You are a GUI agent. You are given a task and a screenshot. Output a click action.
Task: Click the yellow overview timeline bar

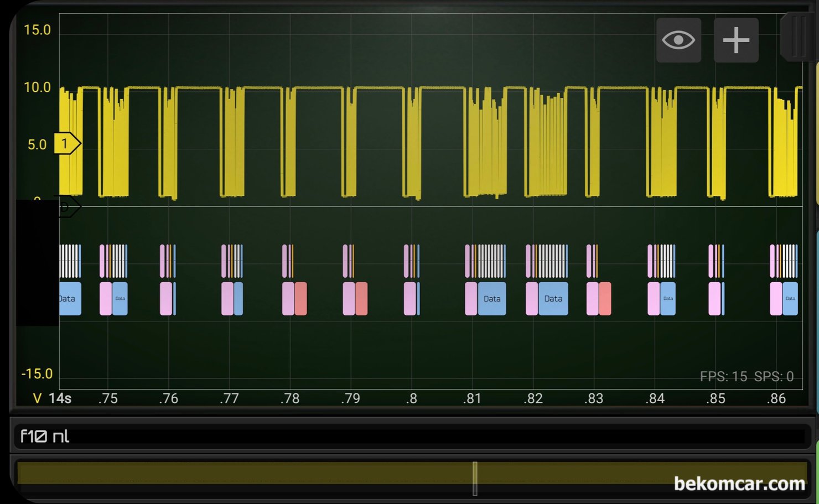coord(411,474)
